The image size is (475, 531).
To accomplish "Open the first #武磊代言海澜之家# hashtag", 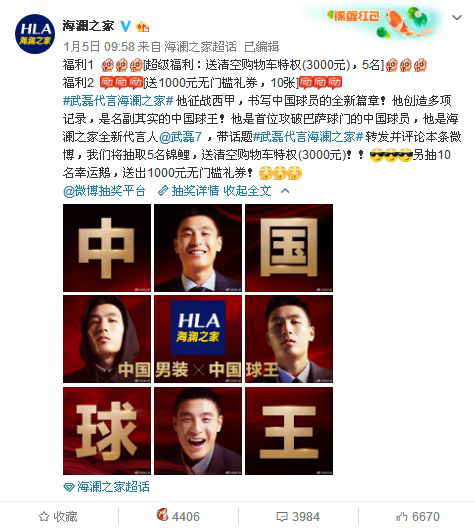I will 118,101.
